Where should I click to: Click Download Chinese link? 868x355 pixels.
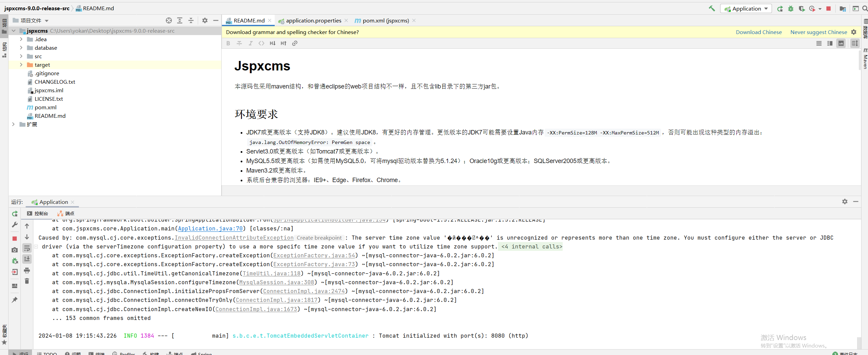[759, 32]
